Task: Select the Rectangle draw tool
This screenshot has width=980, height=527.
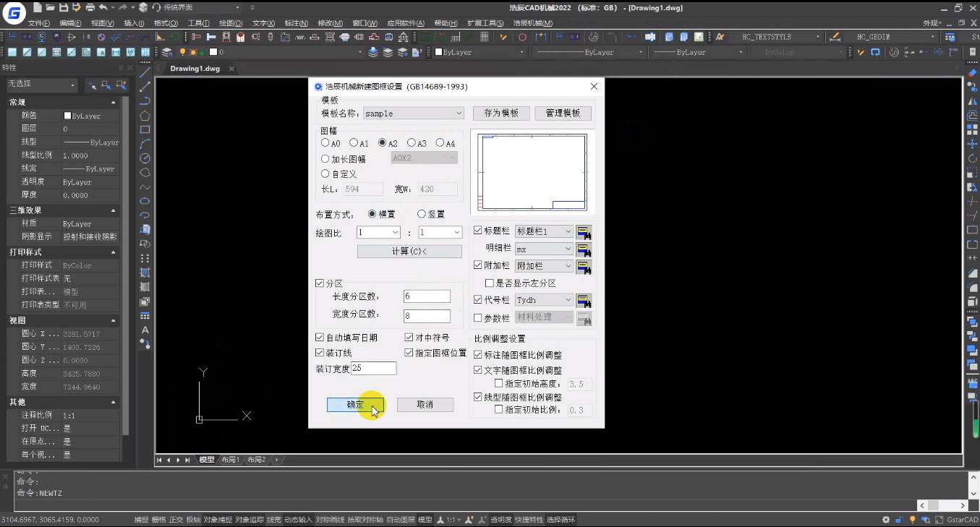Action: [x=145, y=129]
